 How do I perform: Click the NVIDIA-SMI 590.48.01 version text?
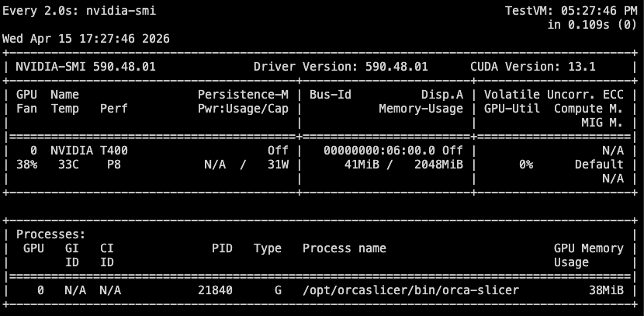pos(86,67)
